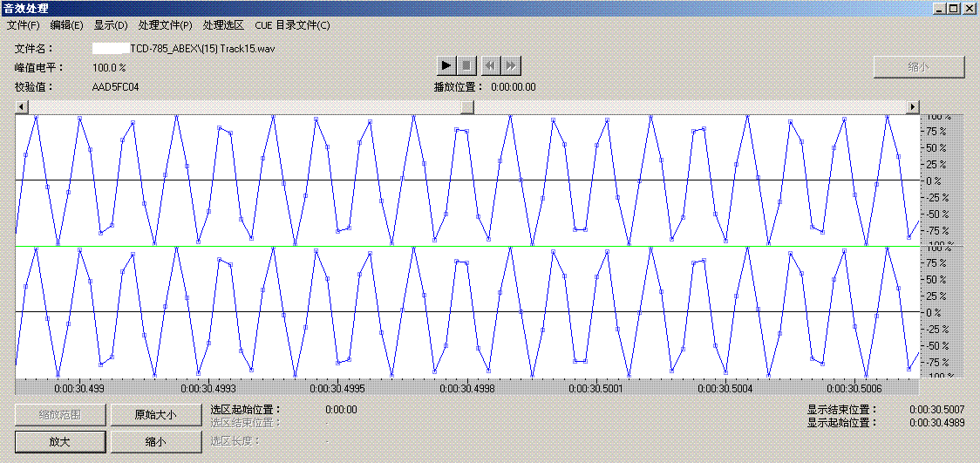
Task: Open the 编辑(E) menu
Action: (67, 25)
